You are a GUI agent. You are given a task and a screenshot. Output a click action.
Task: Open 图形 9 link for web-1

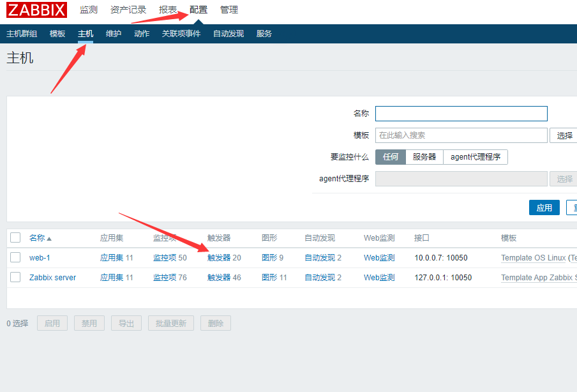click(x=269, y=258)
